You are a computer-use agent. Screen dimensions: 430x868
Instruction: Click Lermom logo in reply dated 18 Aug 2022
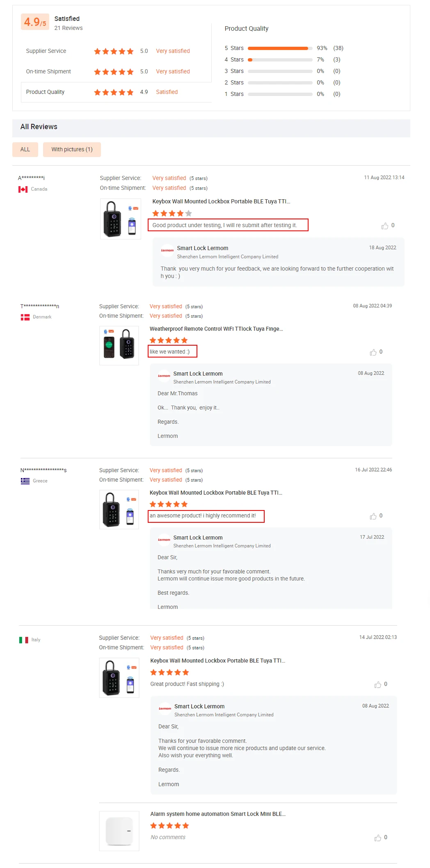tap(167, 251)
